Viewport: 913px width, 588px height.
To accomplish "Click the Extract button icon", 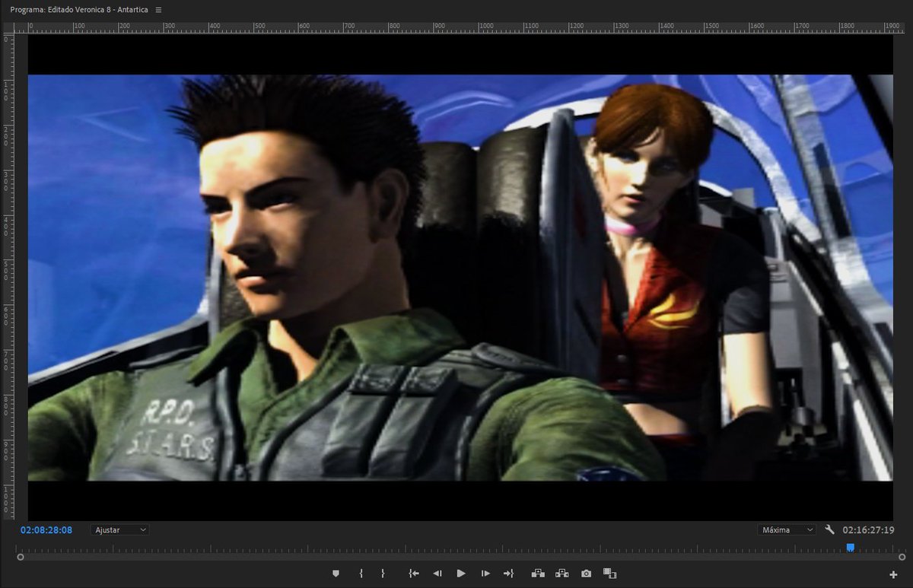I will (562, 574).
